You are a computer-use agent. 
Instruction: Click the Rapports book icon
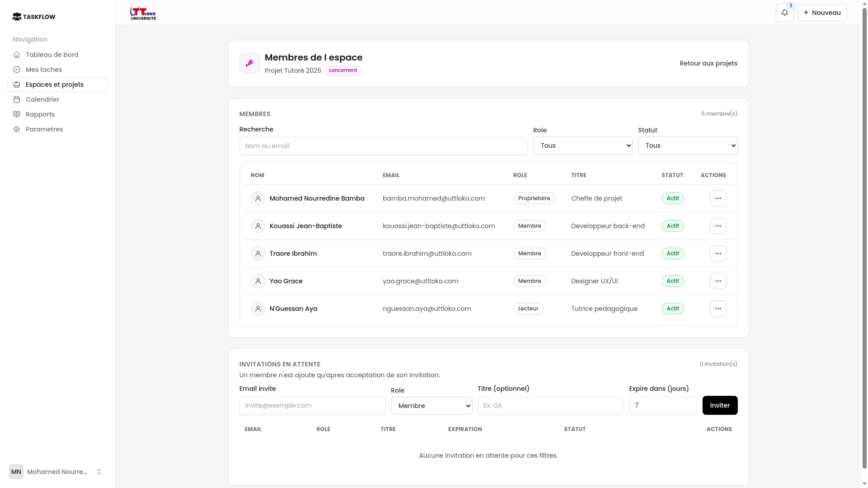pos(17,114)
